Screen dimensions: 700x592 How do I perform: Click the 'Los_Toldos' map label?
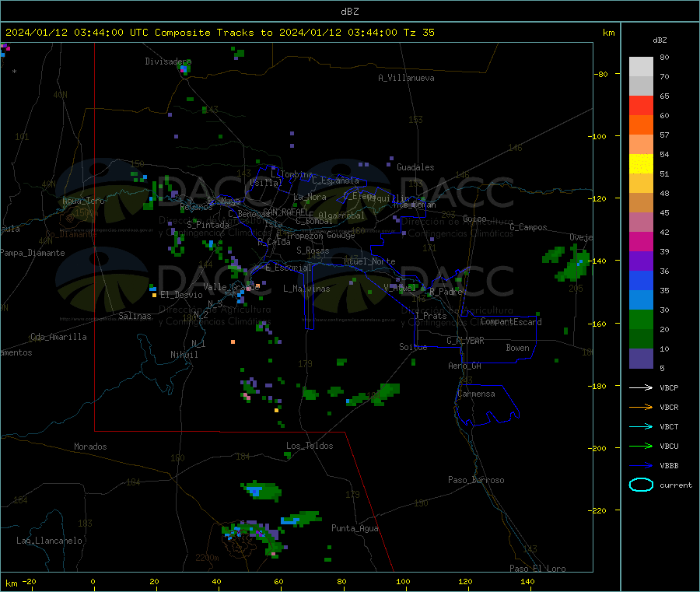point(310,446)
